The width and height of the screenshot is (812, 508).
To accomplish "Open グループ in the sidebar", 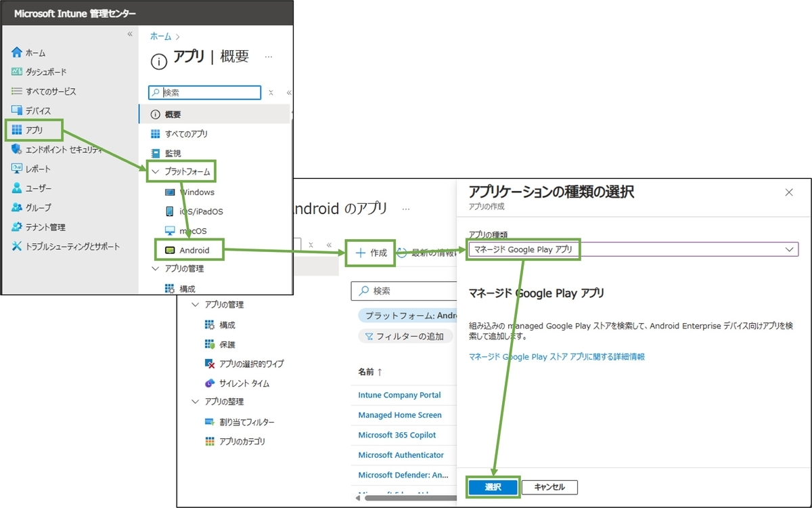I will coord(31,207).
